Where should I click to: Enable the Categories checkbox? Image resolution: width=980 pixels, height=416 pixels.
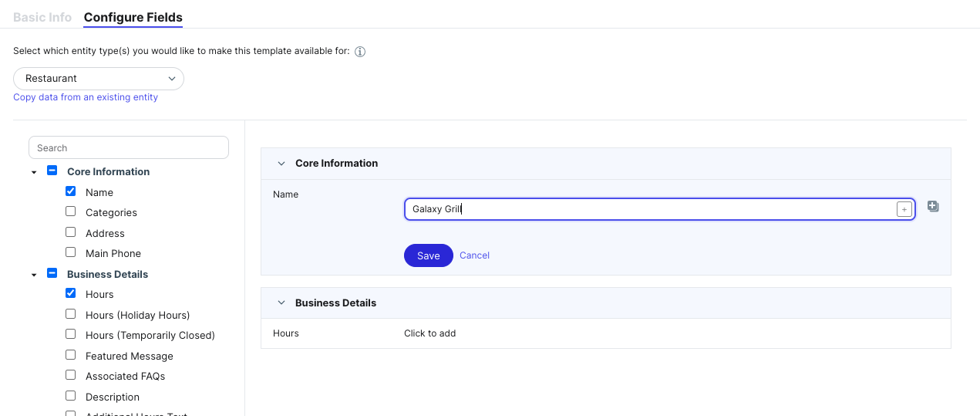pos(71,211)
